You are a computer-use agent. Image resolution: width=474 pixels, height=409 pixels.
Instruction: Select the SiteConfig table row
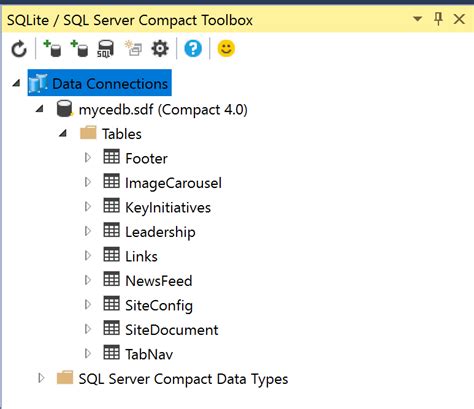pos(159,306)
